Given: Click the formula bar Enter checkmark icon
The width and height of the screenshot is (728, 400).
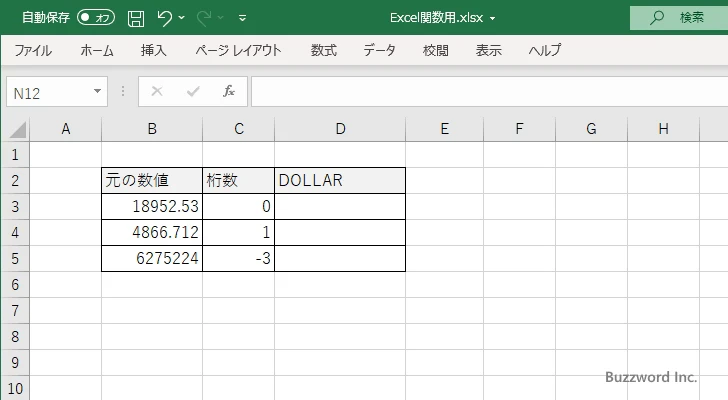Looking at the screenshot, I should pyautogui.click(x=193, y=91).
